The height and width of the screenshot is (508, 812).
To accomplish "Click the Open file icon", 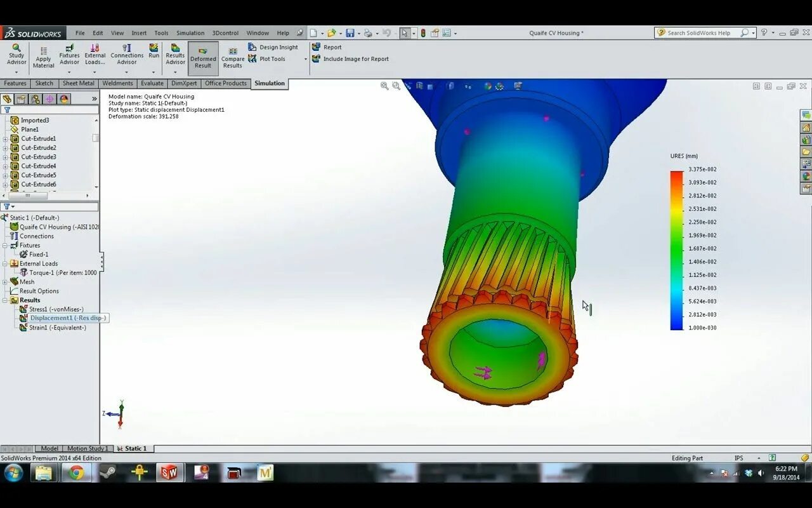I will coord(331,33).
